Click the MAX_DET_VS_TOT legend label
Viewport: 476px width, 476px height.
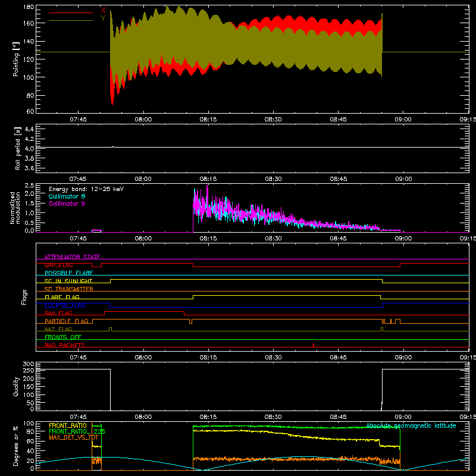click(74, 437)
